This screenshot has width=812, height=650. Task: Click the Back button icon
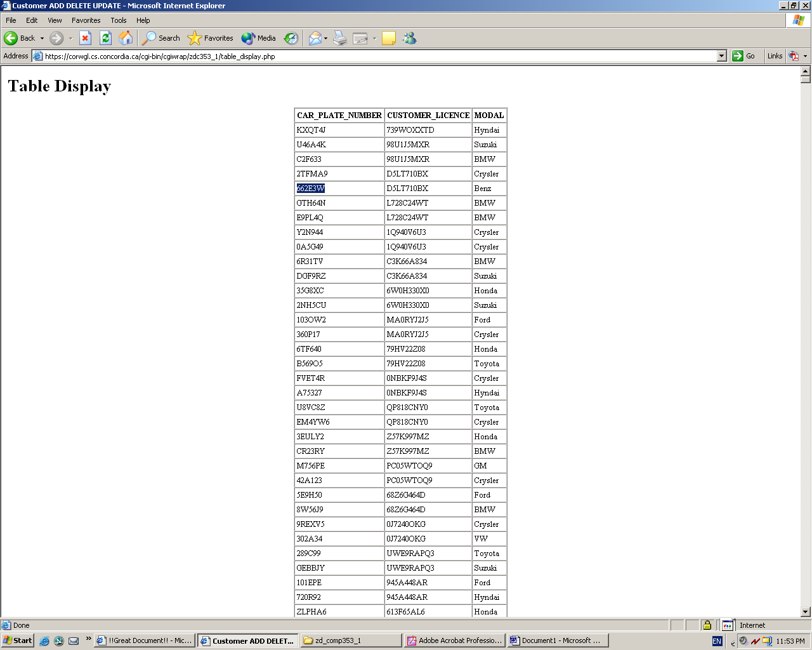[x=11, y=38]
